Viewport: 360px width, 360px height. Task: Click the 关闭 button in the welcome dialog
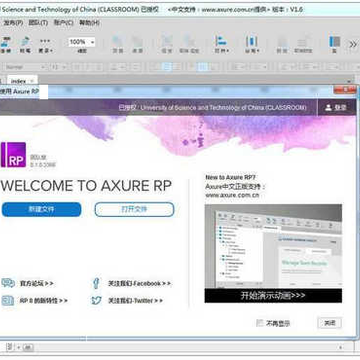pos(329,323)
